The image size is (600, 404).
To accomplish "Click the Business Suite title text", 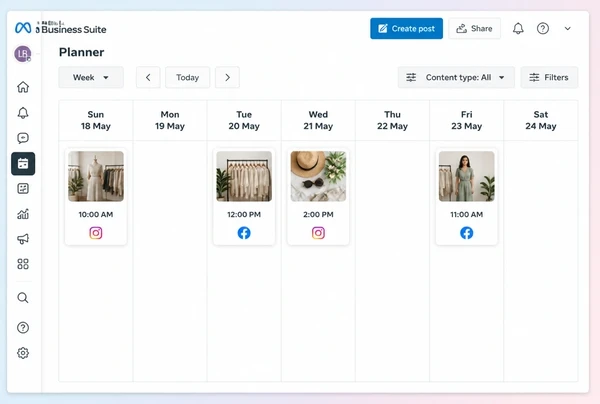I will pyautogui.click(x=73, y=29).
